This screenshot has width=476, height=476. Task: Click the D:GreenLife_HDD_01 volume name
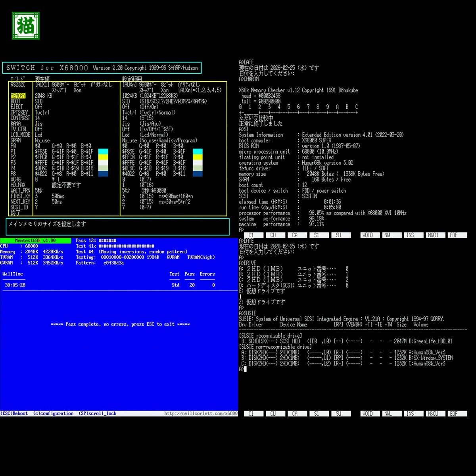point(430,341)
